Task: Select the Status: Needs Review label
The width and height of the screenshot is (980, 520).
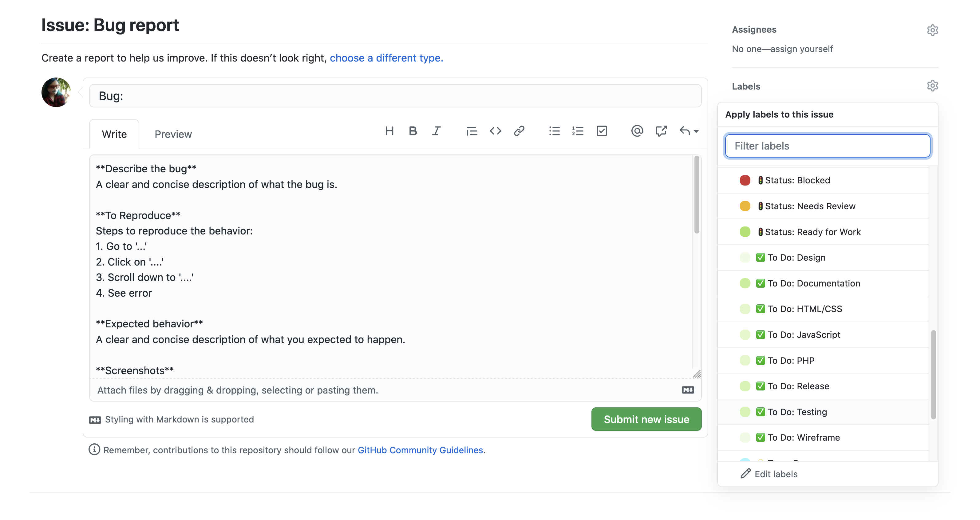Action: click(823, 206)
